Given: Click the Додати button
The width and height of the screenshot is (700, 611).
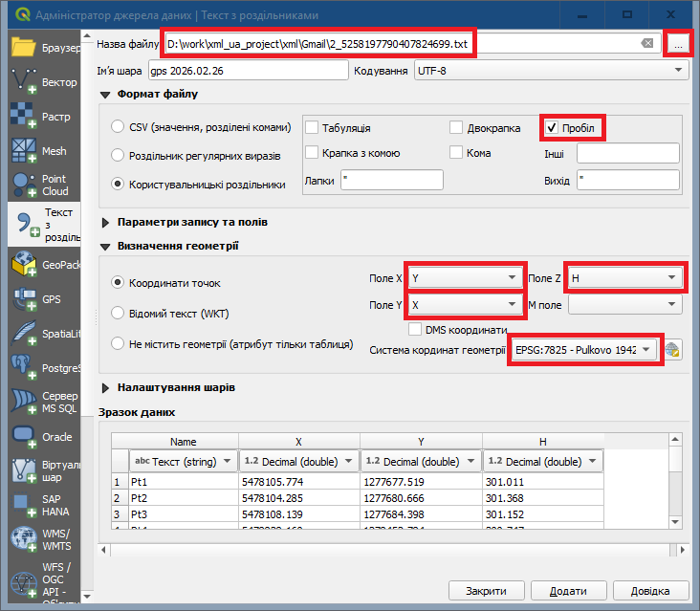Looking at the screenshot, I should (x=568, y=592).
